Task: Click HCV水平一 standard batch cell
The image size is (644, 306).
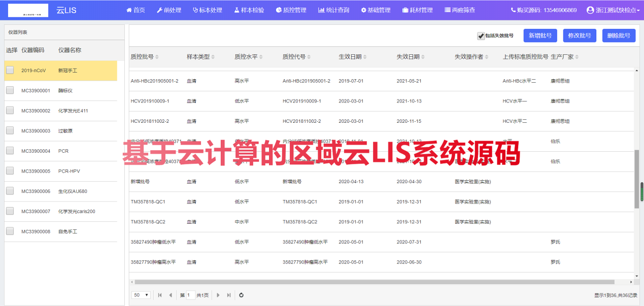Action: pos(515,101)
